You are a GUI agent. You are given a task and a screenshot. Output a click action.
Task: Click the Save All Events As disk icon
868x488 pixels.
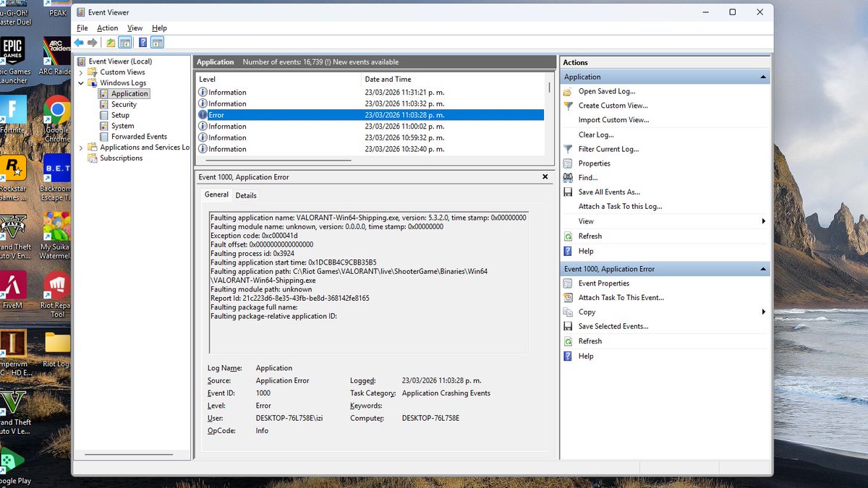[568, 192]
